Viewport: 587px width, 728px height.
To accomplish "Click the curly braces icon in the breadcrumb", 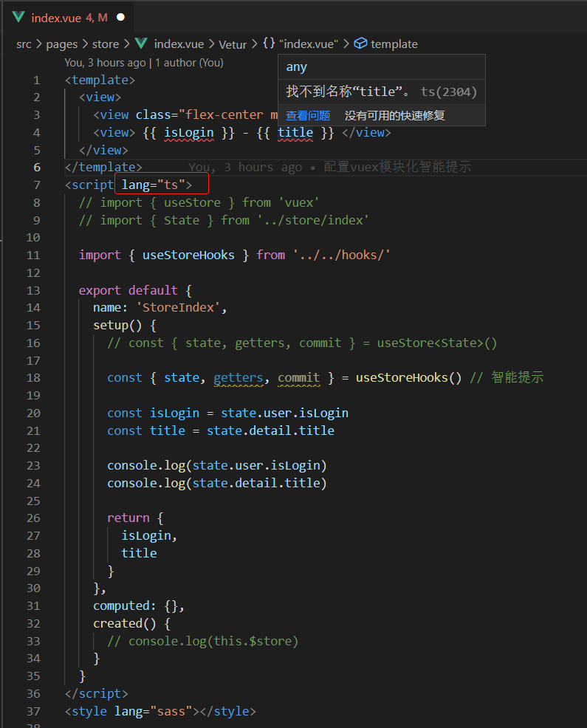I will (269, 44).
